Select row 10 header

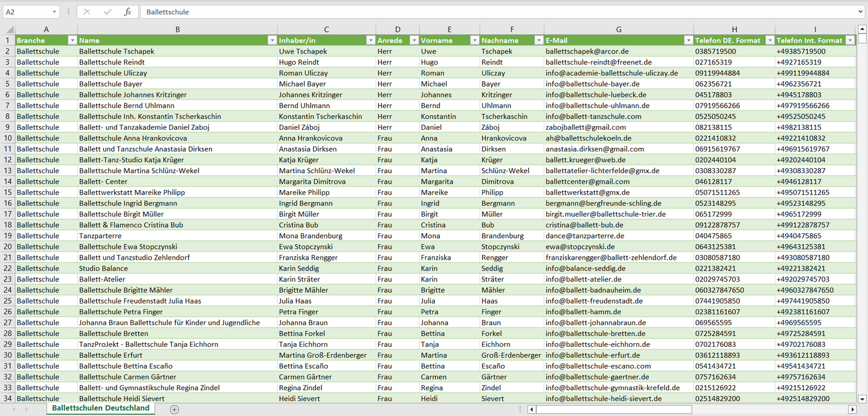click(x=8, y=138)
